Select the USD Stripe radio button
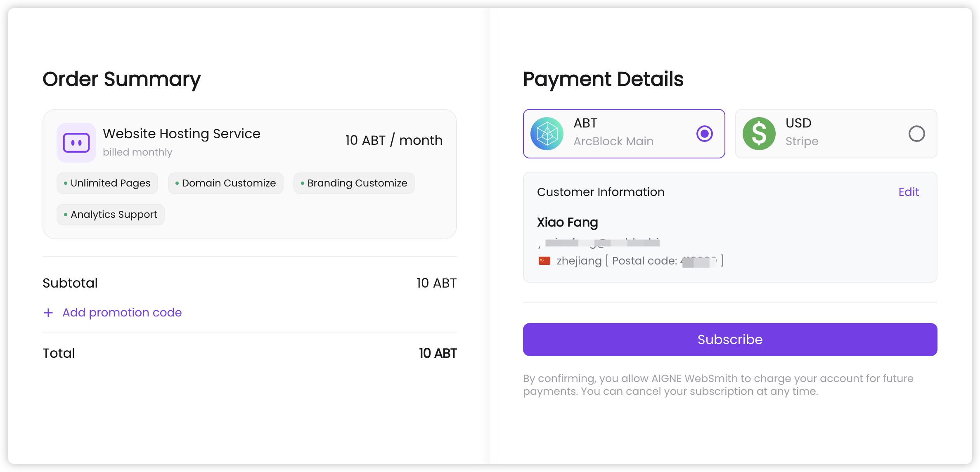 (x=917, y=133)
